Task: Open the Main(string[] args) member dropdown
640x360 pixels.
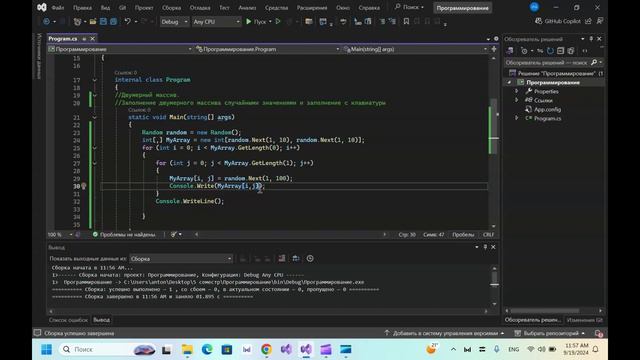Action: click(x=415, y=49)
